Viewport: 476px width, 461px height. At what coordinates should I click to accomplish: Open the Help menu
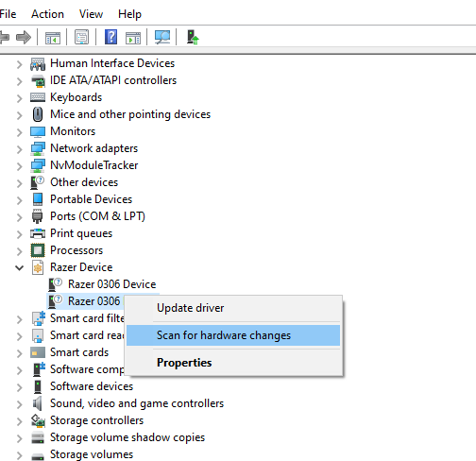tap(129, 14)
